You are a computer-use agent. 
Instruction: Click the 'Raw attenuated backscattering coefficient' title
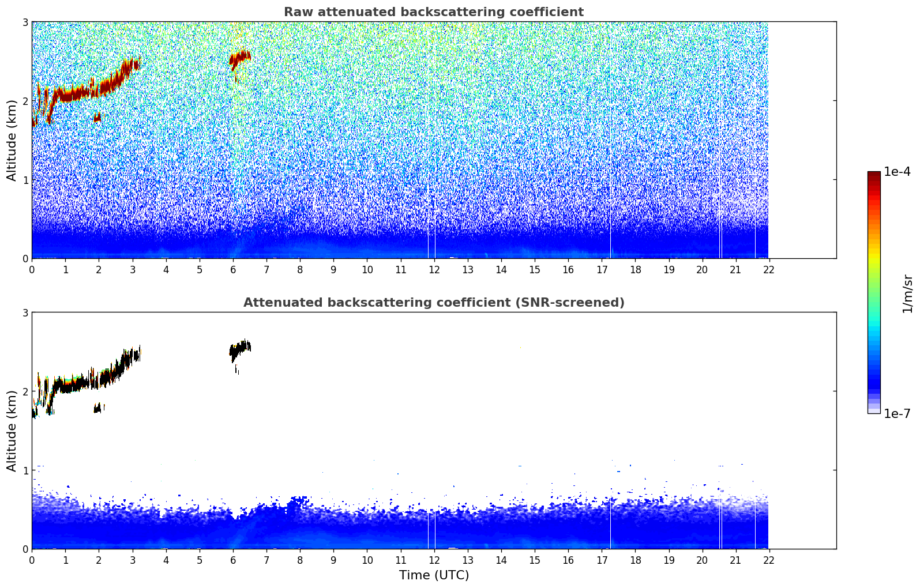(434, 12)
